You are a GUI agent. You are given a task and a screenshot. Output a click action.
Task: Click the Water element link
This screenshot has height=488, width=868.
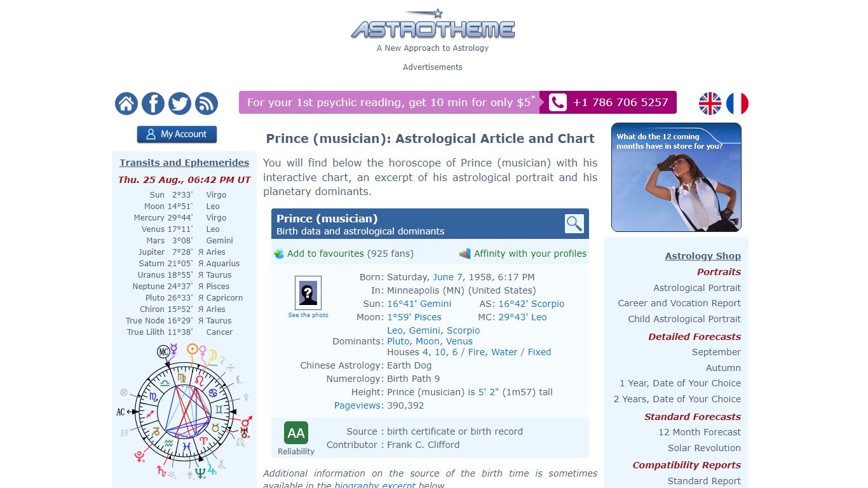(x=505, y=352)
